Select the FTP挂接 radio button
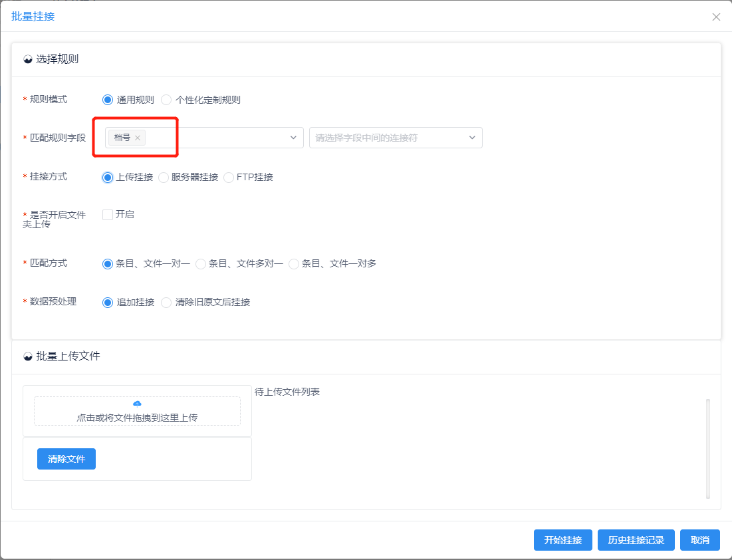 (x=229, y=178)
